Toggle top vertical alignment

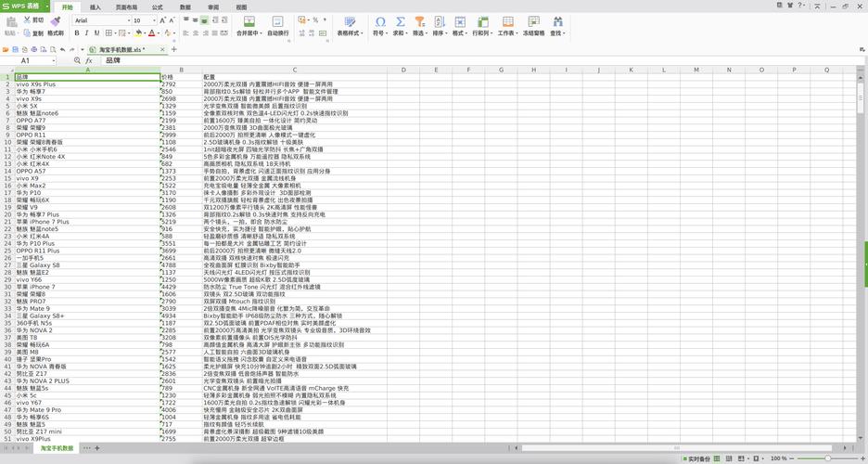[x=185, y=19]
